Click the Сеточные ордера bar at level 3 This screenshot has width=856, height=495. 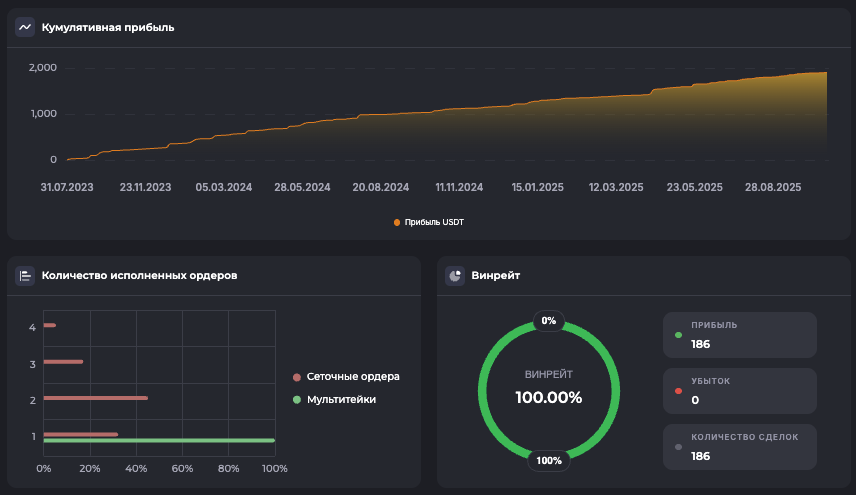[x=63, y=362]
